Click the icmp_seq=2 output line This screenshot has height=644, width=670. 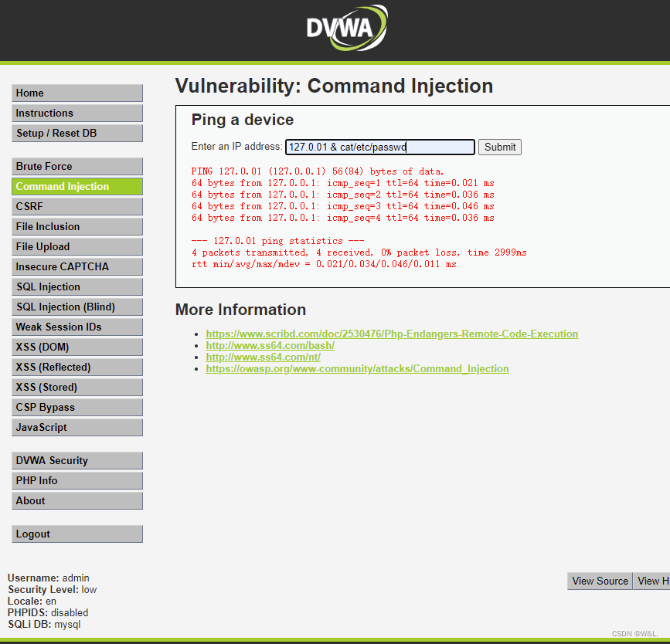[x=342, y=195]
